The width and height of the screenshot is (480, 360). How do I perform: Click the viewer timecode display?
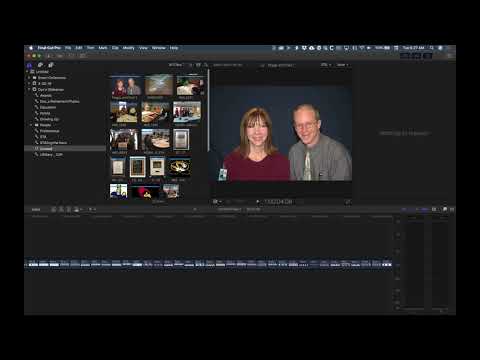click(278, 202)
